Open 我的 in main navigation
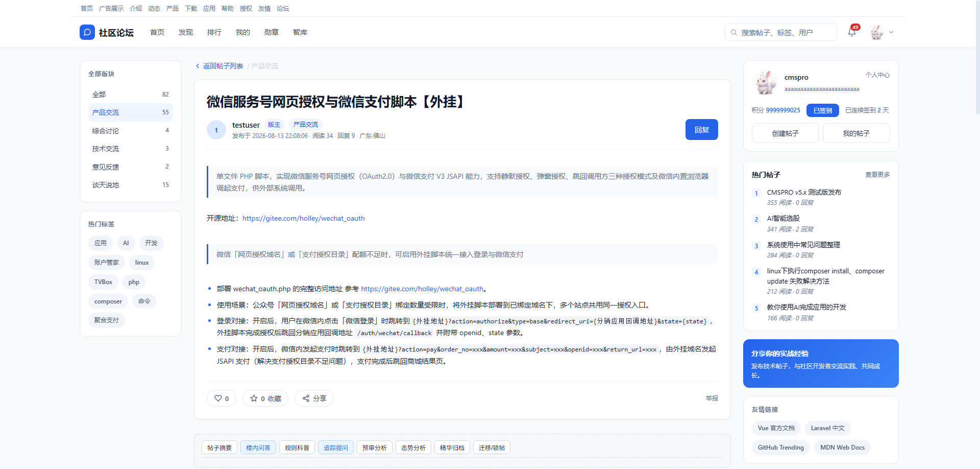This screenshot has width=980, height=469. pyautogui.click(x=243, y=32)
